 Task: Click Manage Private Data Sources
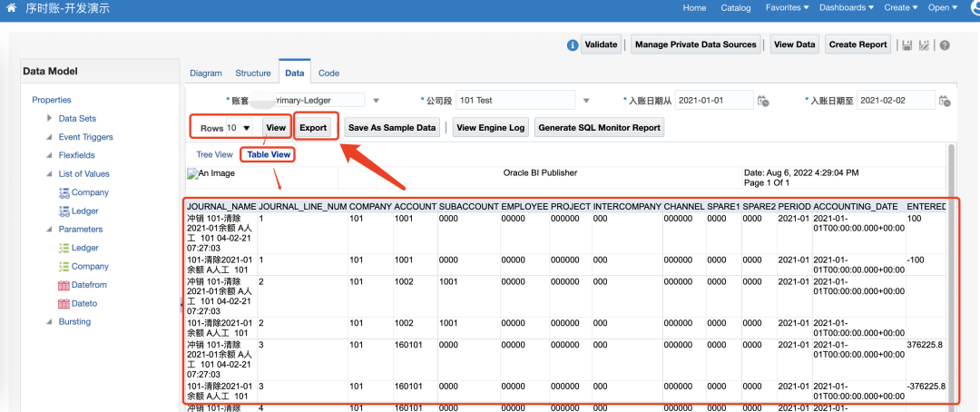pyautogui.click(x=696, y=44)
